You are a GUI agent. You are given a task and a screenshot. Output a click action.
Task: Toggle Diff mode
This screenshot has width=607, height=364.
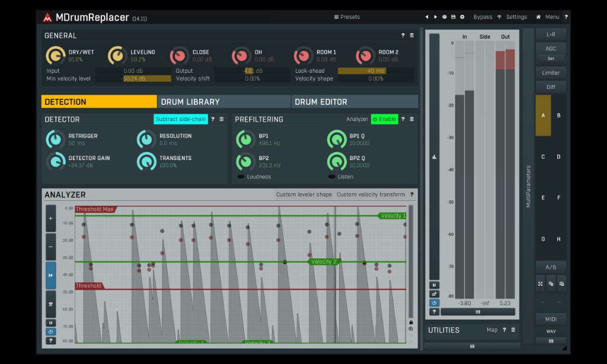551,87
